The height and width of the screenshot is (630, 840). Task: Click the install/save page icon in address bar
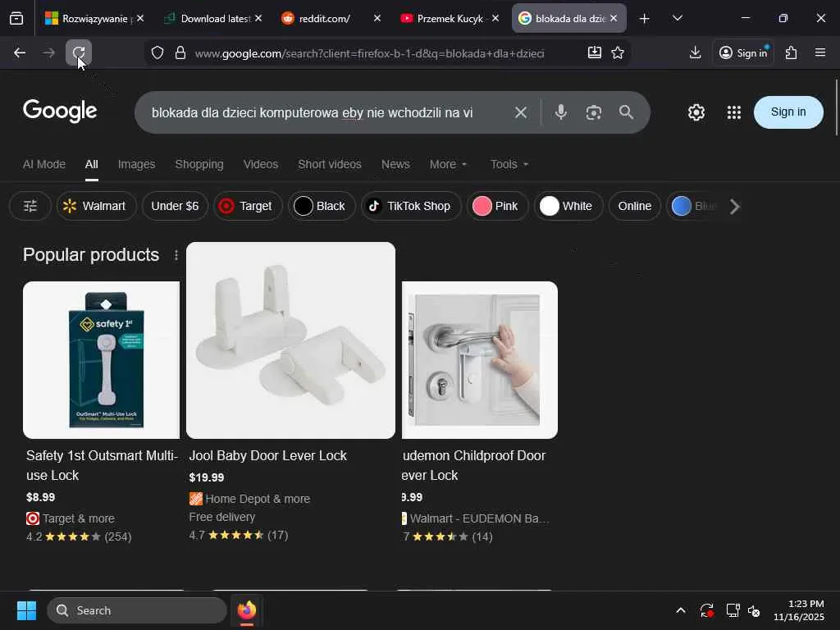click(x=594, y=52)
